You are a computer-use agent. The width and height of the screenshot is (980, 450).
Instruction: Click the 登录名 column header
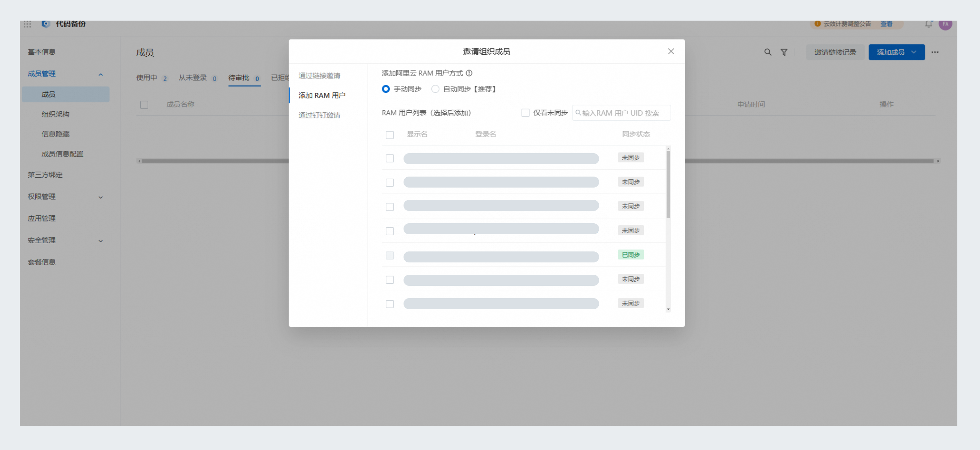486,134
